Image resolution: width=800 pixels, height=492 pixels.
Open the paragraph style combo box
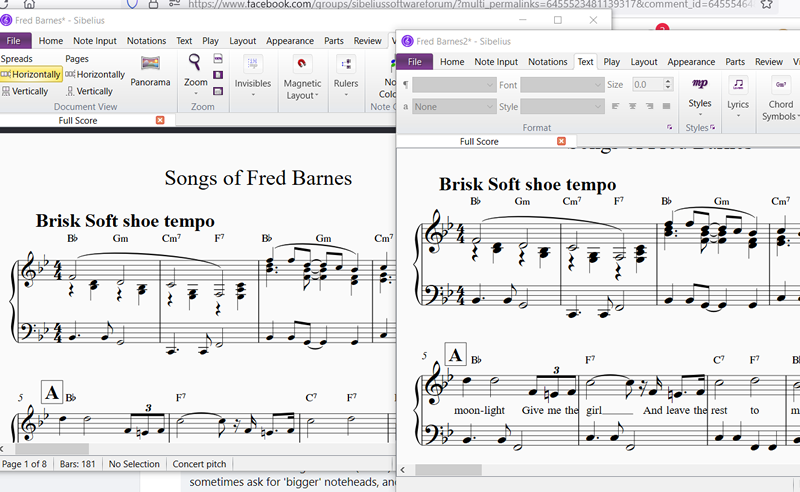(x=454, y=85)
